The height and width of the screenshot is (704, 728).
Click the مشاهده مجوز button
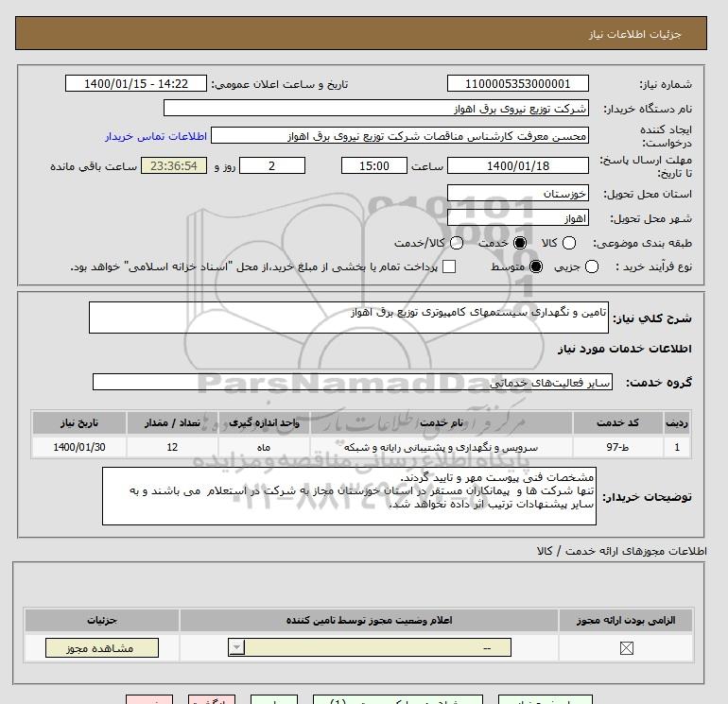102,648
